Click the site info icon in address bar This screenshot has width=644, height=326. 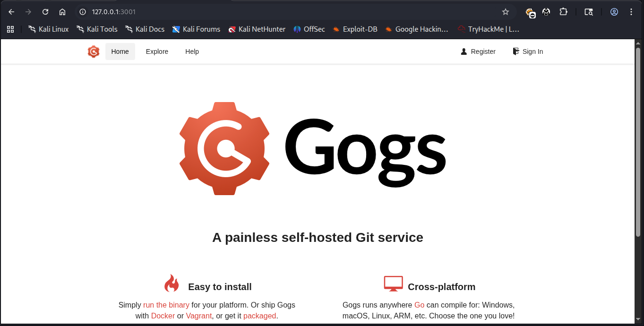tap(83, 12)
